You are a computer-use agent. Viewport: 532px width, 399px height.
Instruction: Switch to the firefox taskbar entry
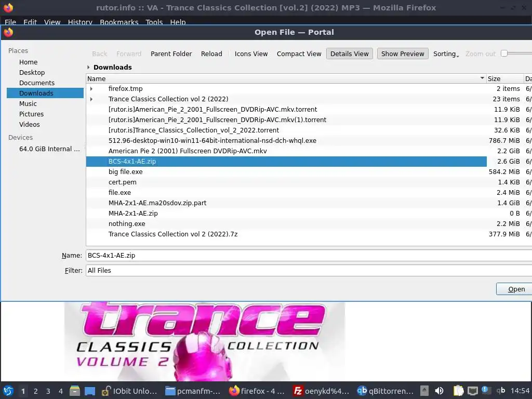257,391
